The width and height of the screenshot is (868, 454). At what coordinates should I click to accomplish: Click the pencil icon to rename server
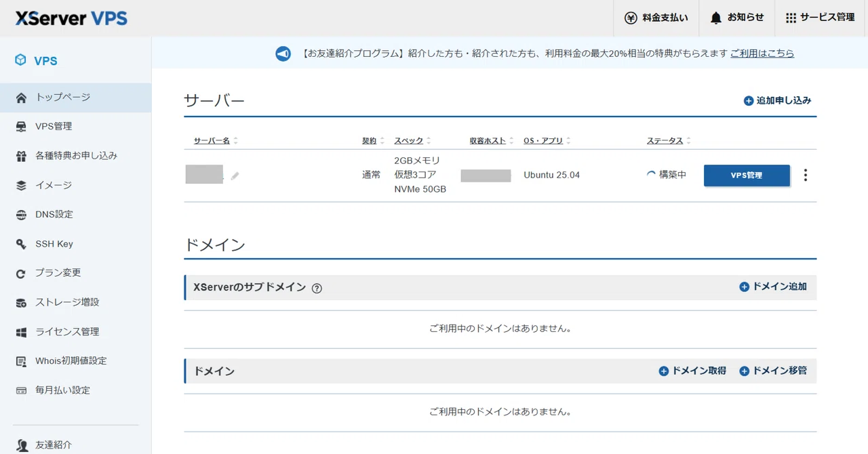pos(235,176)
